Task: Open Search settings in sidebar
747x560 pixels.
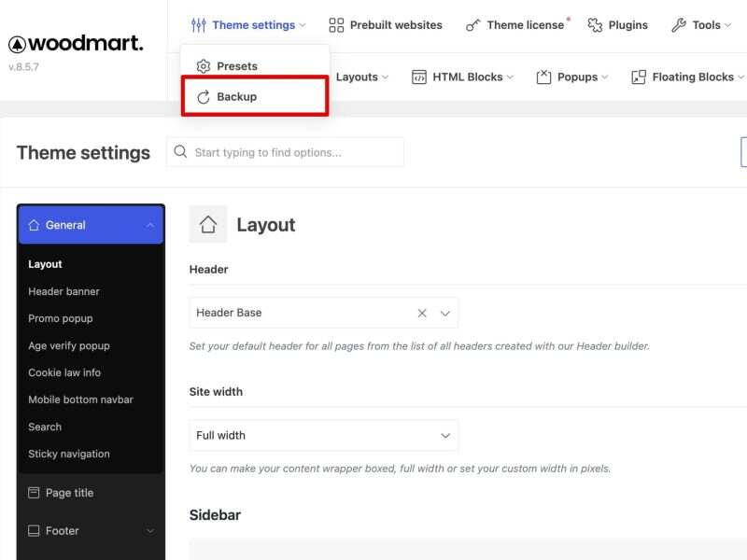Action: [45, 427]
